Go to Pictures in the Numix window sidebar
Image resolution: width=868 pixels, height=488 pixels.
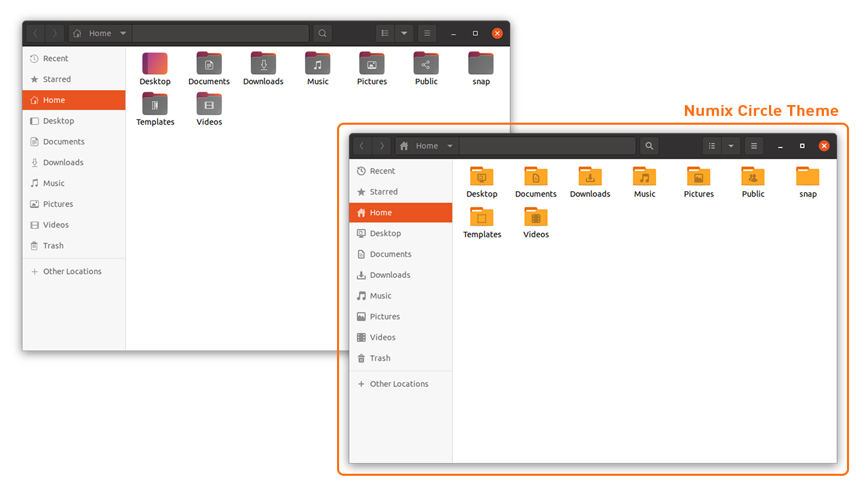401,317
